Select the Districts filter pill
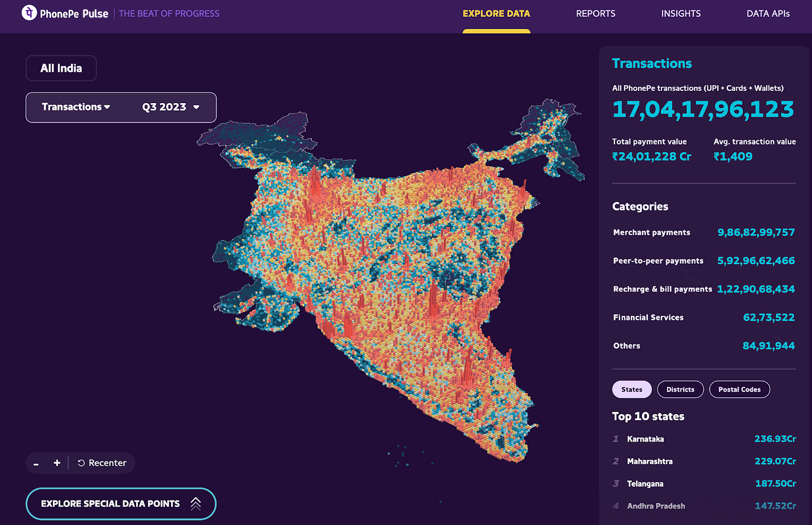This screenshot has height=525, width=812. pyautogui.click(x=680, y=390)
